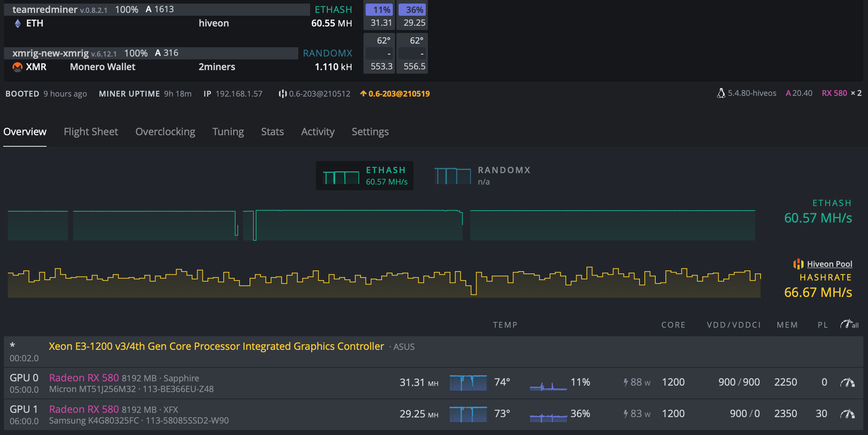Click the ETHASH algorithm label of teamredminer

click(333, 10)
